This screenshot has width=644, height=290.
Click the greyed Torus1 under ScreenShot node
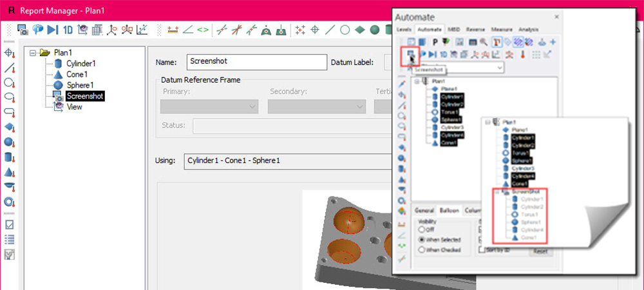coord(529,215)
